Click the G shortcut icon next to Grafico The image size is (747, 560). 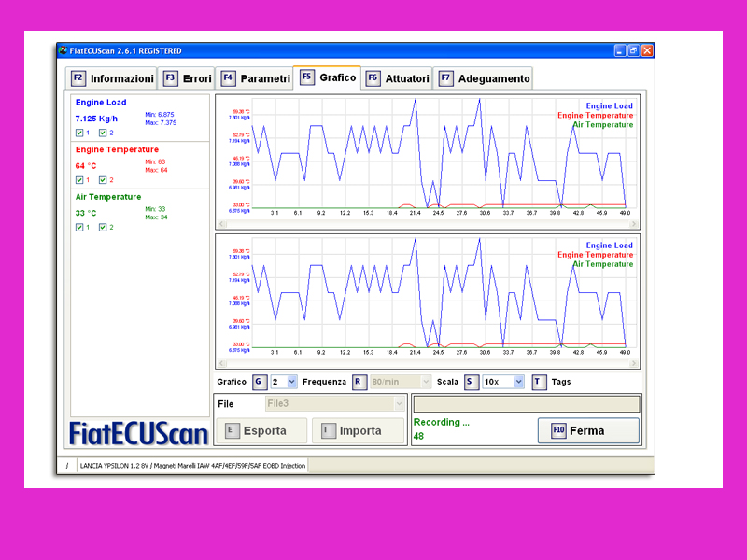click(x=258, y=382)
